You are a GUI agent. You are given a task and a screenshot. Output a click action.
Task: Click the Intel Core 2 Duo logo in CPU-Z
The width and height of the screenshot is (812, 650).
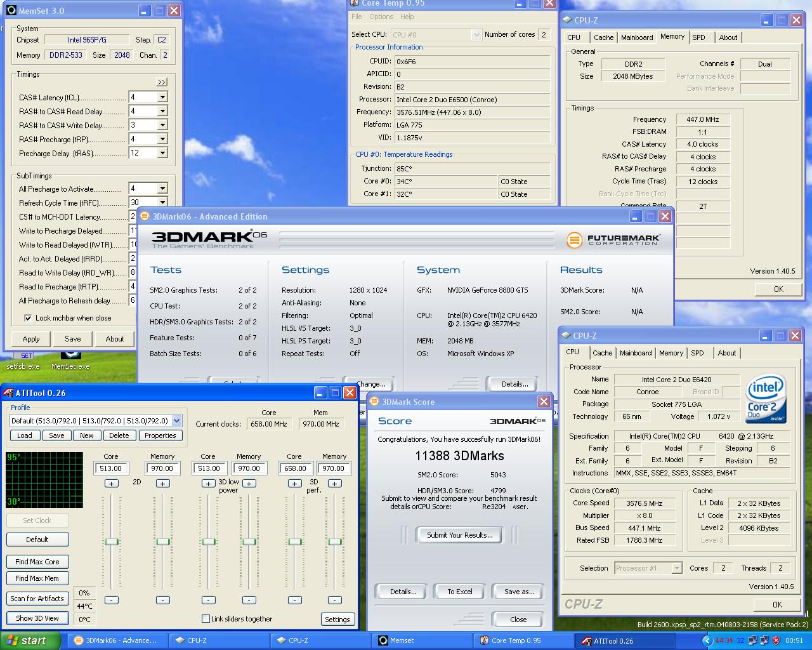pos(766,399)
